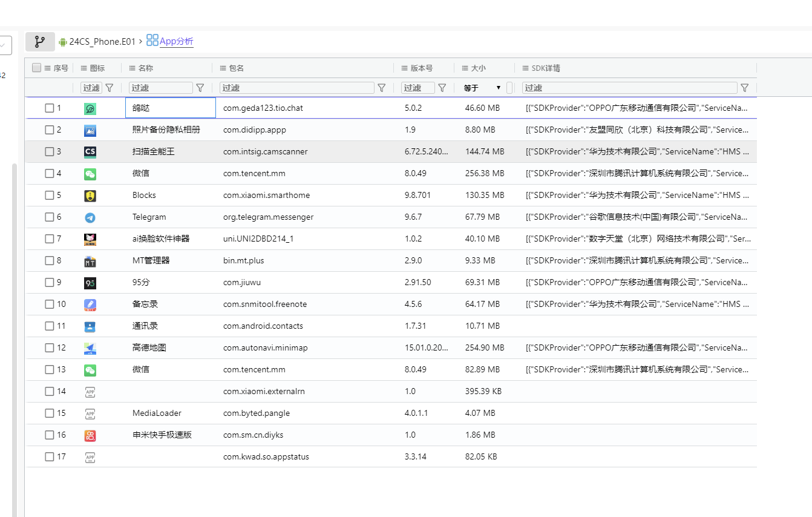Click the 版本号 filter input field
This screenshot has height=517, width=812.
418,88
